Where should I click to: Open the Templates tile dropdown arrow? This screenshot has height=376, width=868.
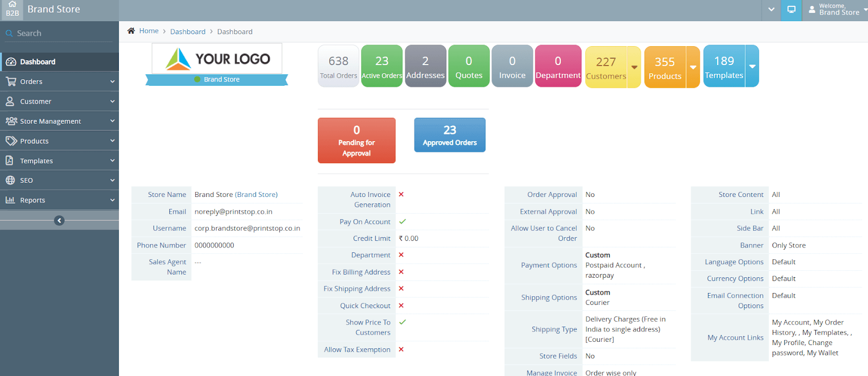coord(752,66)
